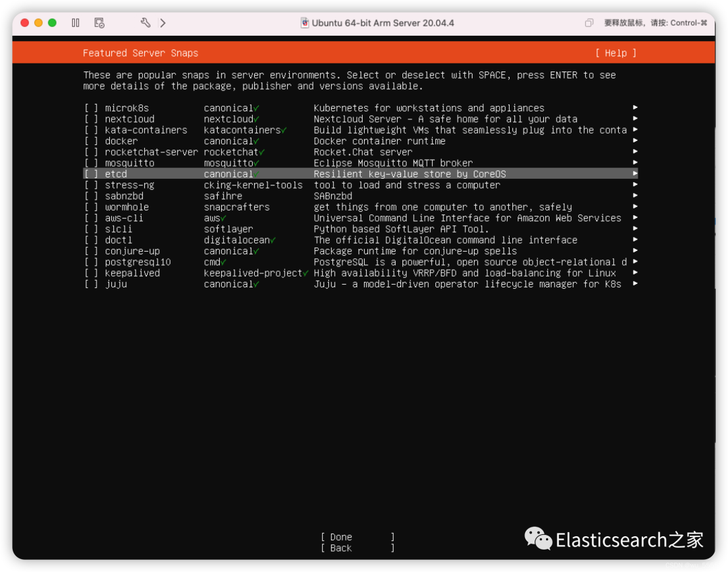Viewport: 728px width, 572px height.
Task: Click publisher 'cking-kernel-tools'
Action: [x=253, y=185]
